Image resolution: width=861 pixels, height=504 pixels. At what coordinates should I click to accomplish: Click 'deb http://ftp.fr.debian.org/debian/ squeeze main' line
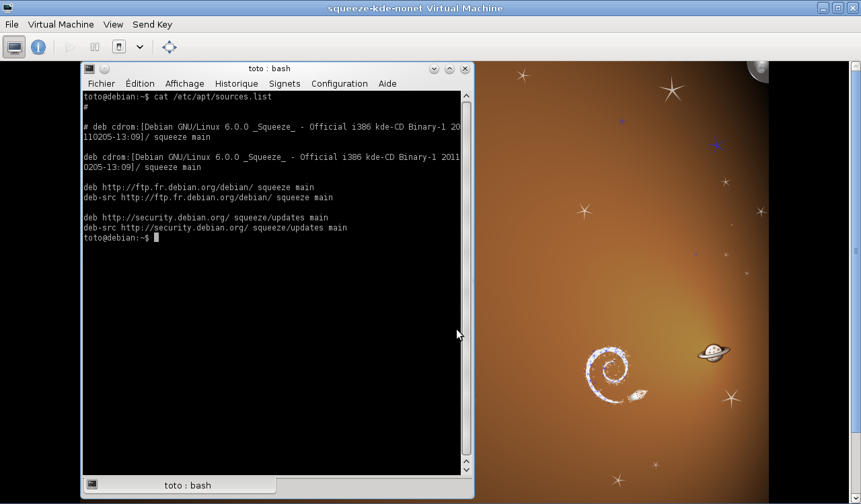pyautogui.click(x=198, y=187)
